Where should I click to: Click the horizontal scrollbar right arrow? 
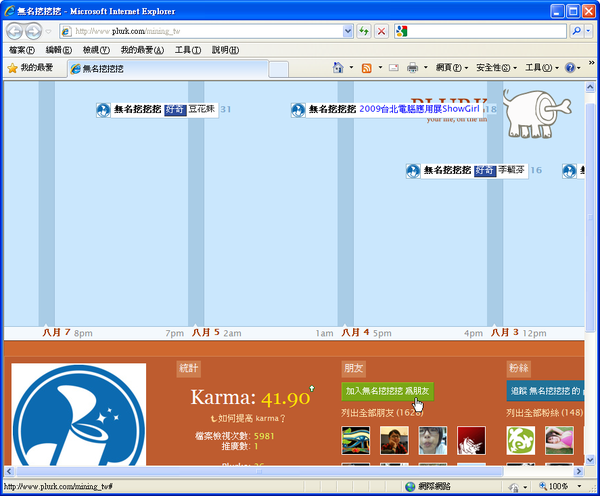pyautogui.click(x=579, y=471)
